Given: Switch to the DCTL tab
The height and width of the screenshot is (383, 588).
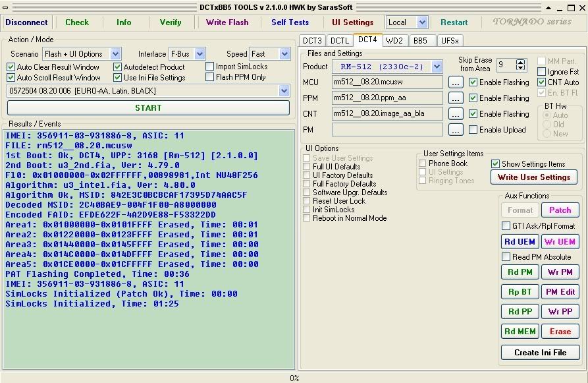Looking at the screenshot, I should click(x=340, y=41).
